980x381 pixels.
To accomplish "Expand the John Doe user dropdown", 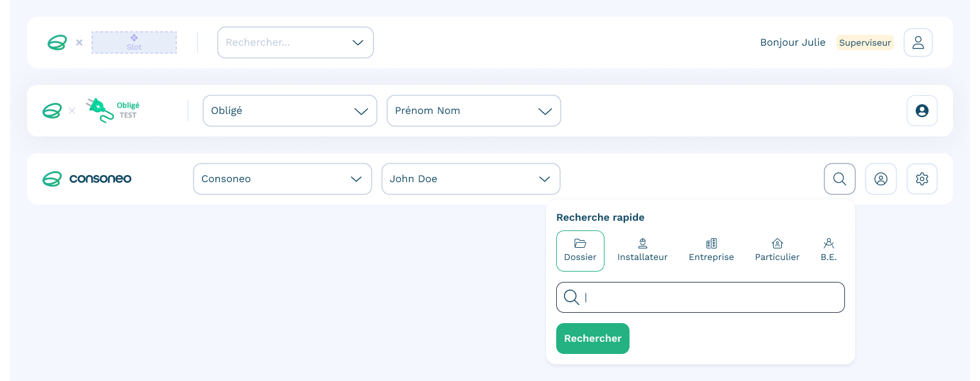I will 471,179.
